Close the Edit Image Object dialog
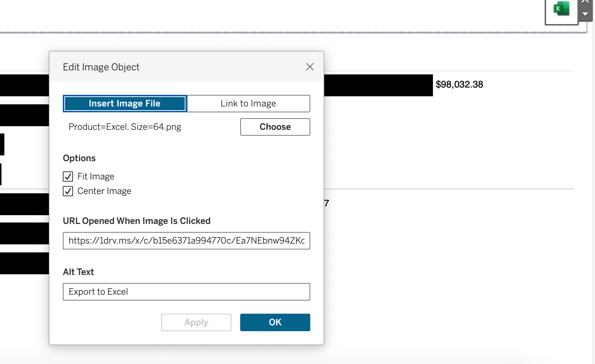595x364 pixels. click(x=310, y=67)
